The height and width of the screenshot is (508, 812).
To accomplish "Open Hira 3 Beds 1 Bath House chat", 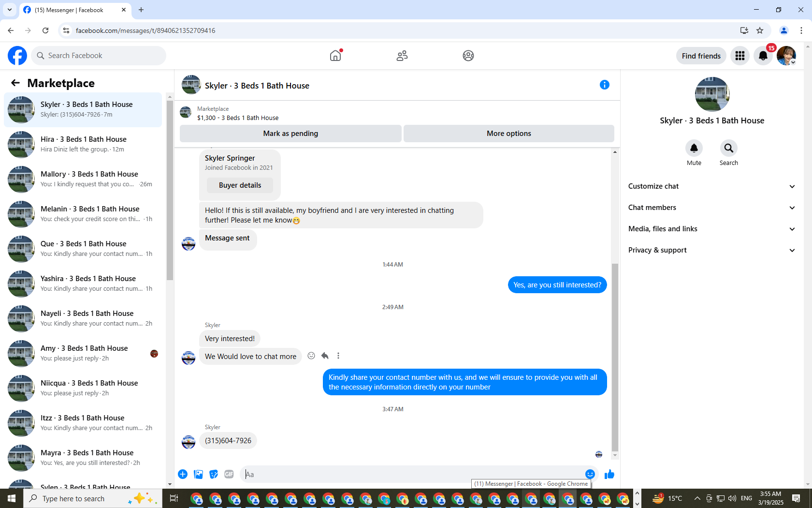I will 83,145.
